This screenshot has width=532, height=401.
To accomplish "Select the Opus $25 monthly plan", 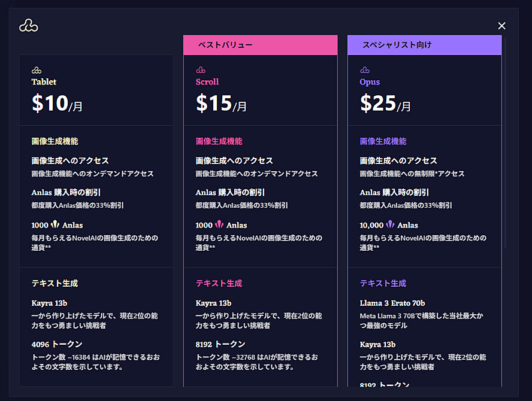I will pos(425,90).
